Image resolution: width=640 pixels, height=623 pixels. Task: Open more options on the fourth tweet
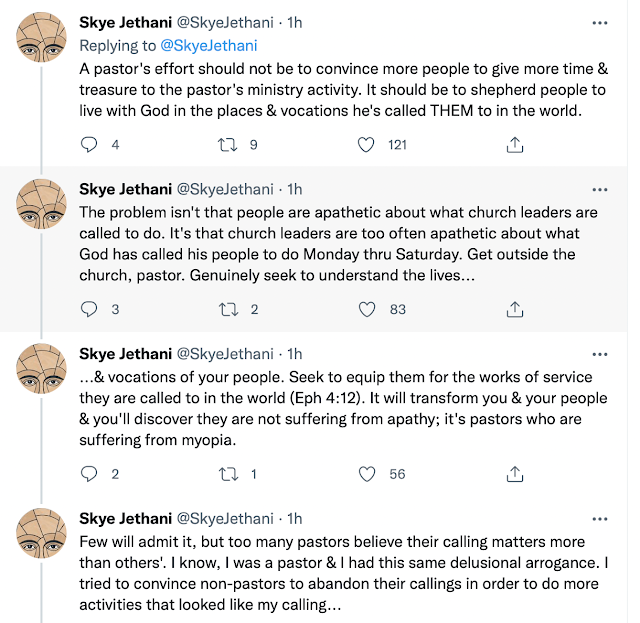click(x=598, y=518)
